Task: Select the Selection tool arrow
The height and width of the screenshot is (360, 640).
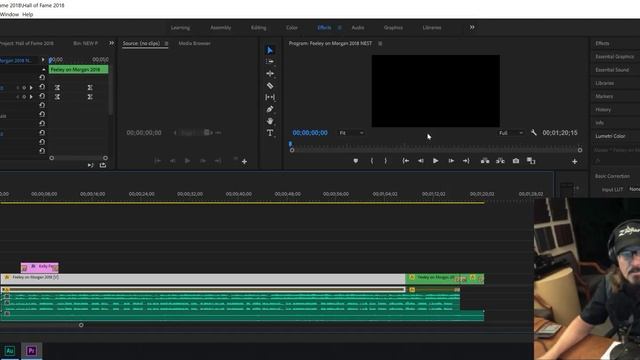Action: [x=270, y=50]
